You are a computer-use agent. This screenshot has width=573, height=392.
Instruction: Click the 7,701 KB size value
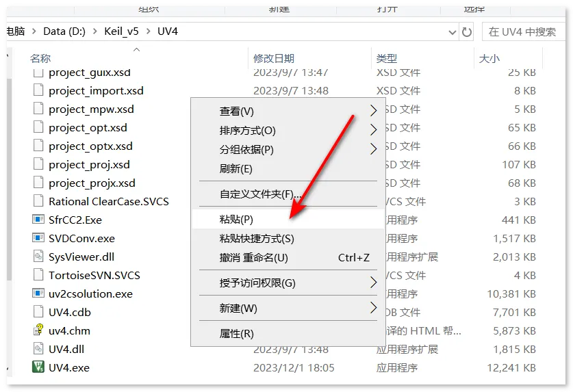pos(514,312)
